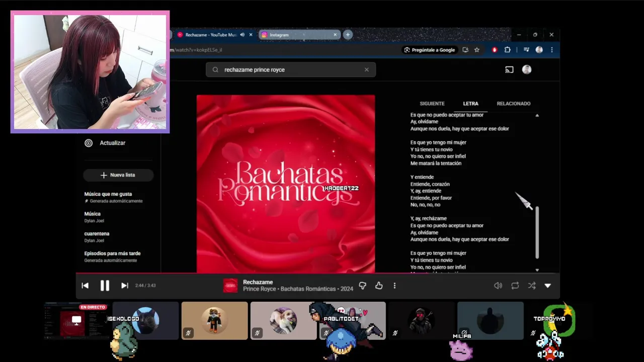Click the Pregúntale a Google button

[x=429, y=50]
